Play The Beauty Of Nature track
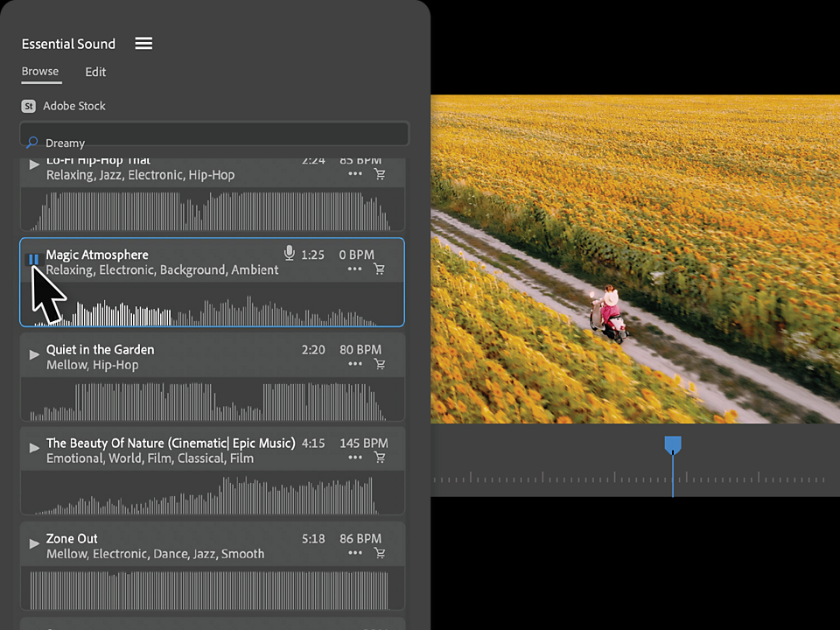The image size is (840, 630). click(x=34, y=447)
